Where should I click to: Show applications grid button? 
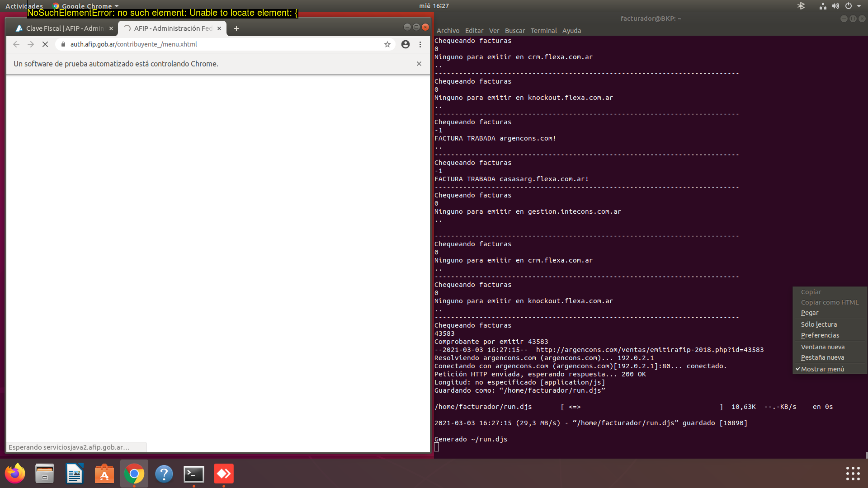pyautogui.click(x=853, y=474)
